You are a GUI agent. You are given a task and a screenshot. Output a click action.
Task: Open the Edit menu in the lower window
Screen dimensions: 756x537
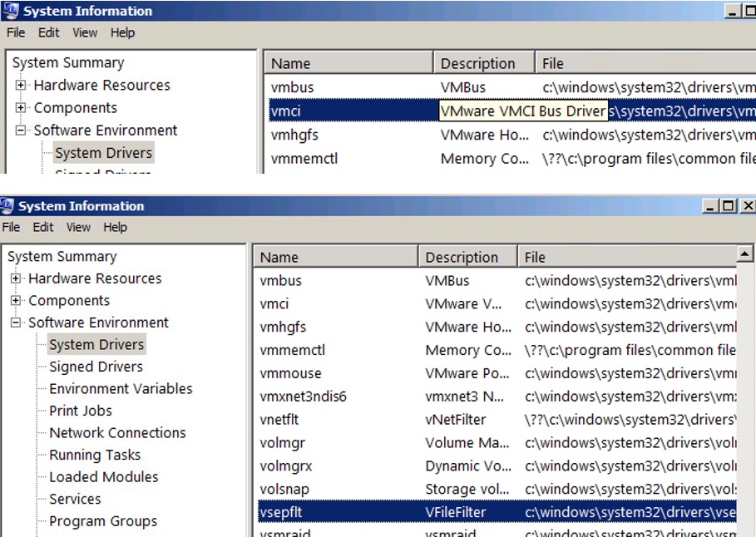pyautogui.click(x=43, y=227)
